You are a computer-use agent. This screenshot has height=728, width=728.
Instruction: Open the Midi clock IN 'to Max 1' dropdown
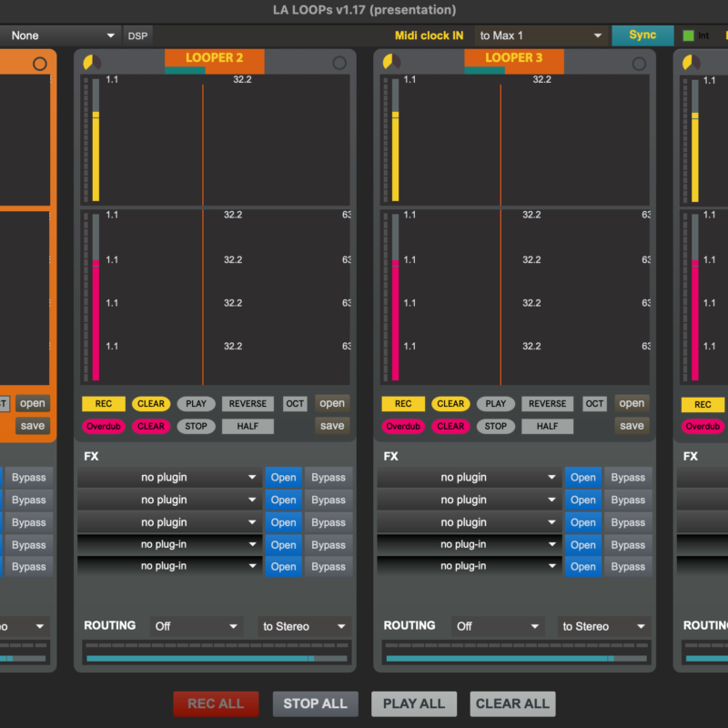(x=541, y=35)
